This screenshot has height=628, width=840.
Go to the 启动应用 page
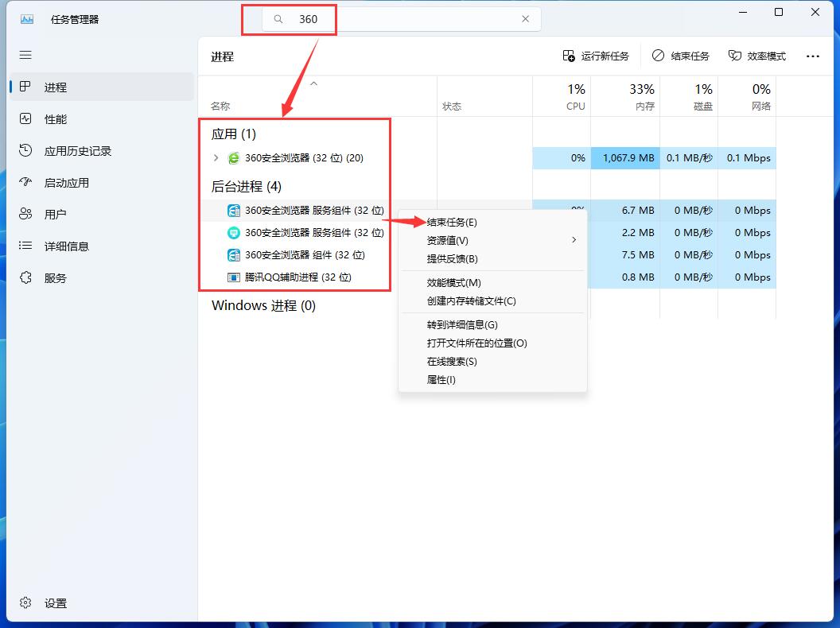[102, 183]
